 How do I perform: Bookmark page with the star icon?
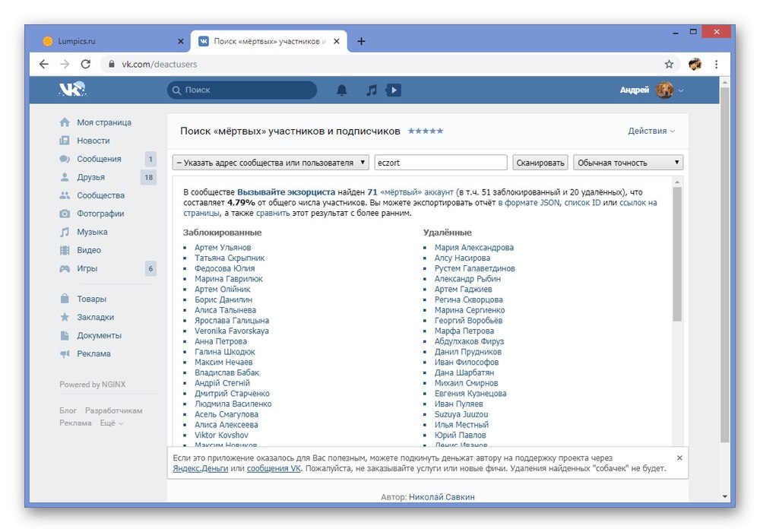click(x=669, y=64)
